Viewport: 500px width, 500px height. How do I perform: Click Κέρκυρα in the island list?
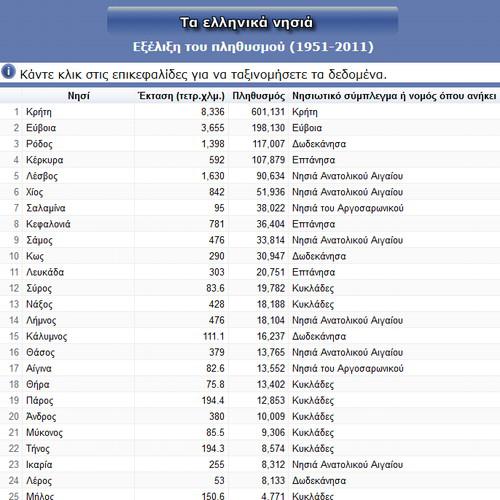[45, 160]
